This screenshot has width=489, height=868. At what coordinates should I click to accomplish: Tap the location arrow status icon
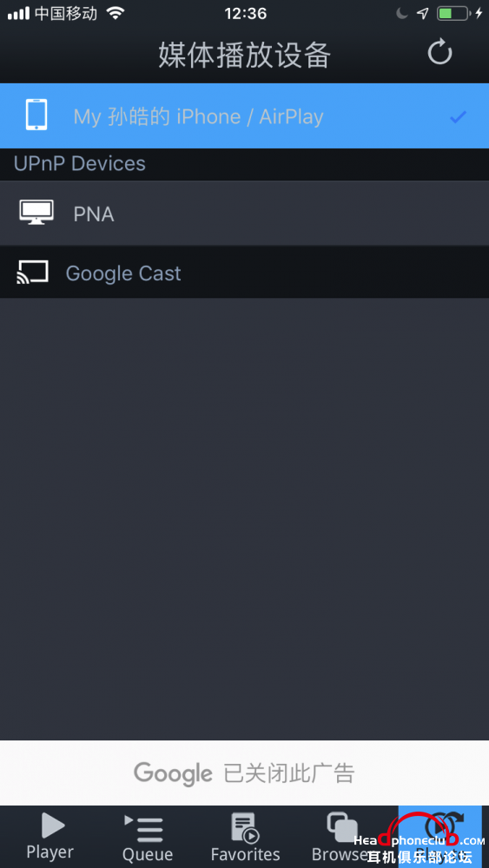coord(422,13)
